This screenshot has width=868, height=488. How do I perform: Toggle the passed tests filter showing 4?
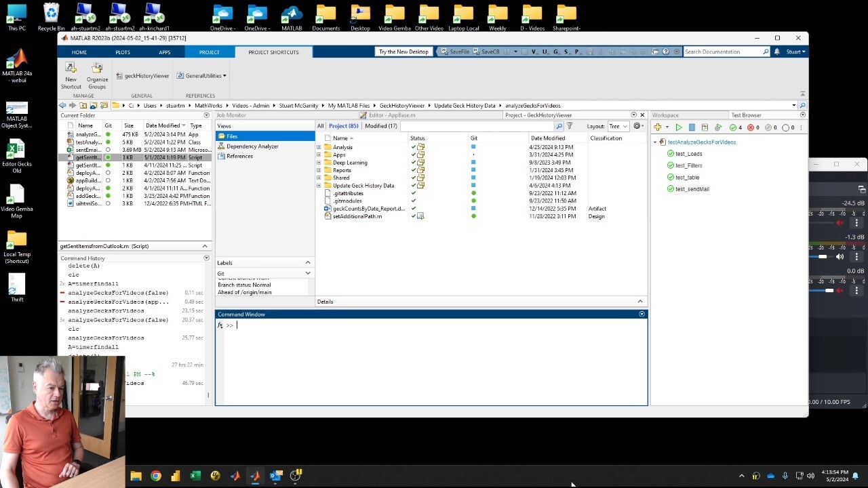(736, 127)
